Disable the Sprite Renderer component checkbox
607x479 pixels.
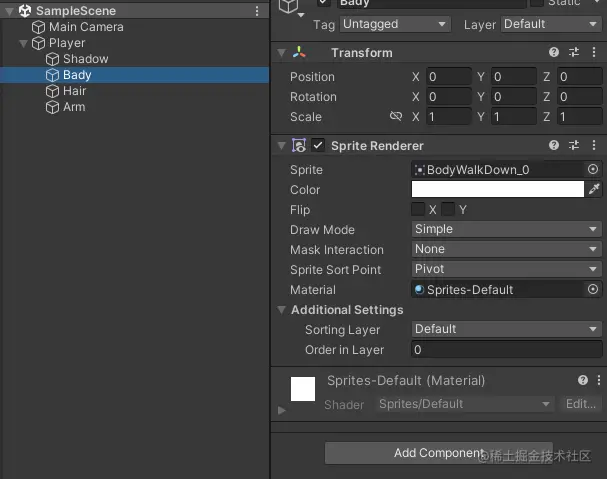click(318, 146)
